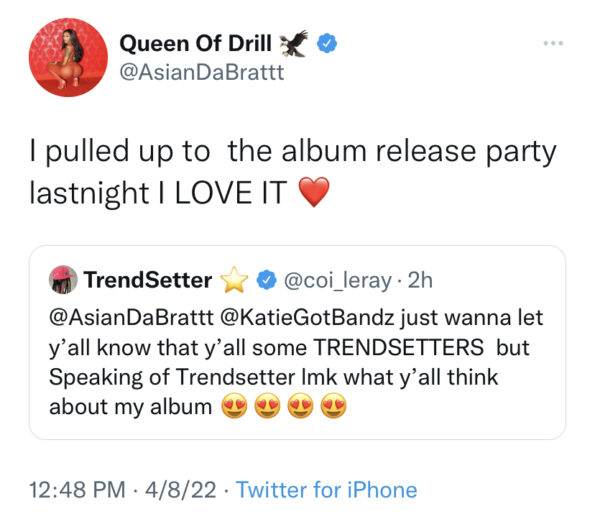Screen dimensions: 595x522
Task: Click the Queen Of Drill display name
Action: coord(195,43)
